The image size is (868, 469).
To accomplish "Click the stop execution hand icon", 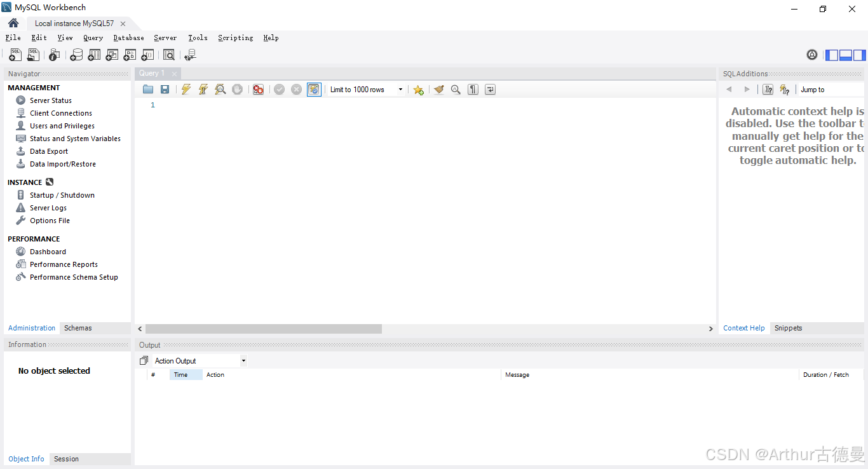I will pos(237,90).
